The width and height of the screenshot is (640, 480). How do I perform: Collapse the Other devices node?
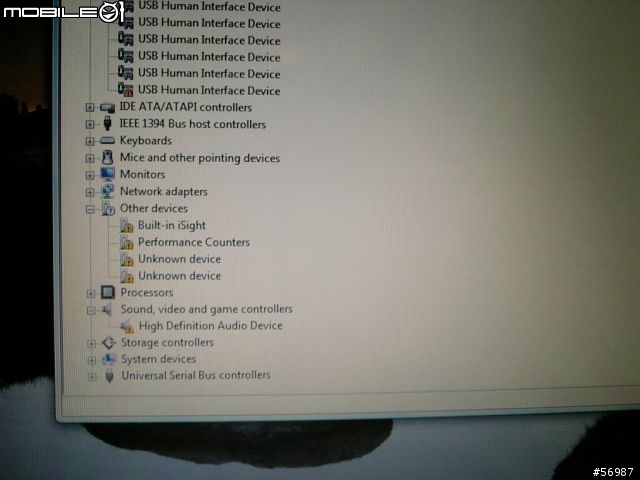coord(90,209)
